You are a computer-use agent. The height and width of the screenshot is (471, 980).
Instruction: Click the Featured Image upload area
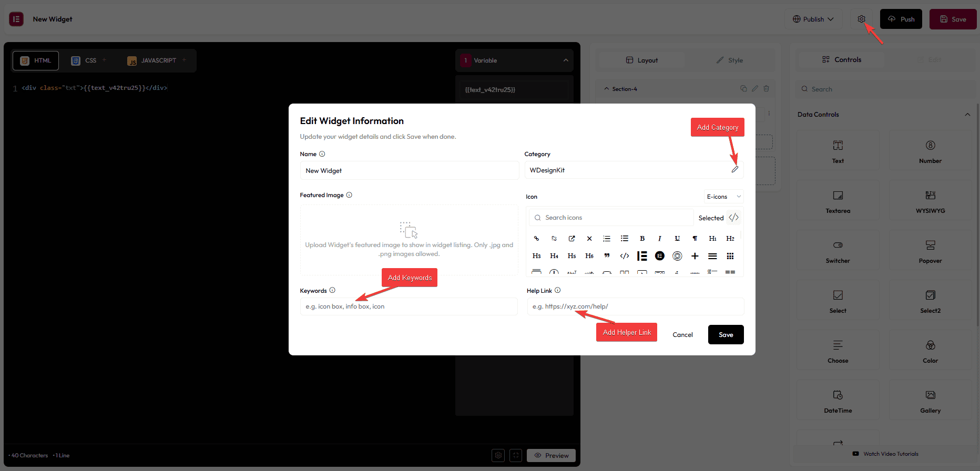point(409,240)
